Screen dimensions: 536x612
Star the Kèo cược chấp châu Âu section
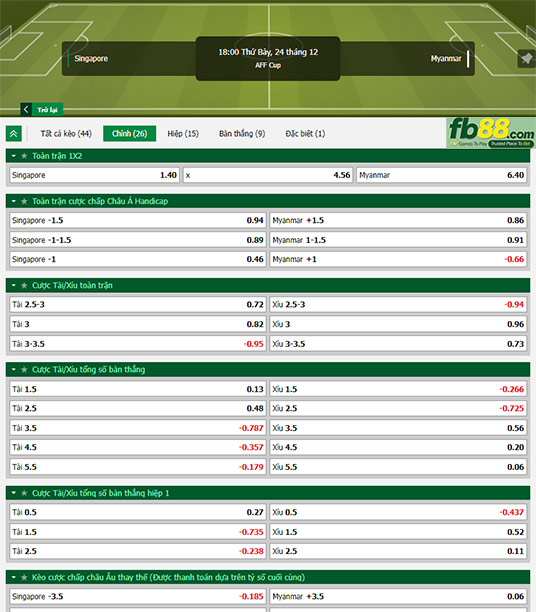[24, 577]
